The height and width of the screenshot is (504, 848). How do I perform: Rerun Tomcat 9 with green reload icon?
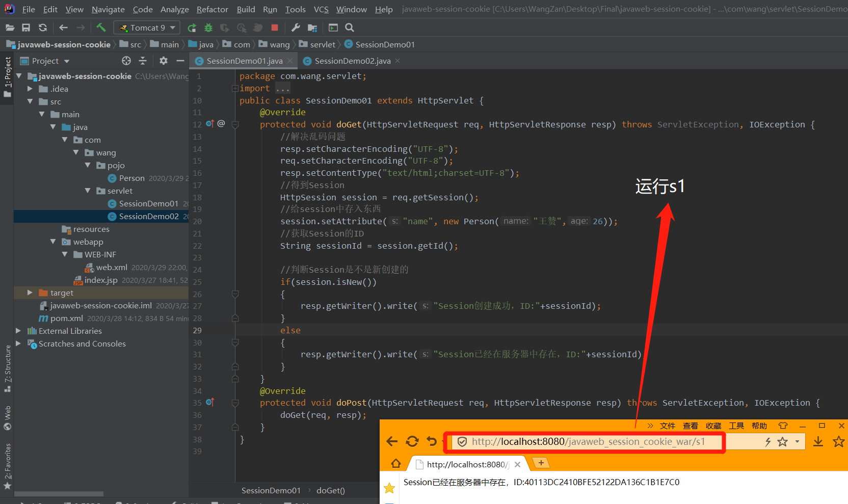point(192,28)
